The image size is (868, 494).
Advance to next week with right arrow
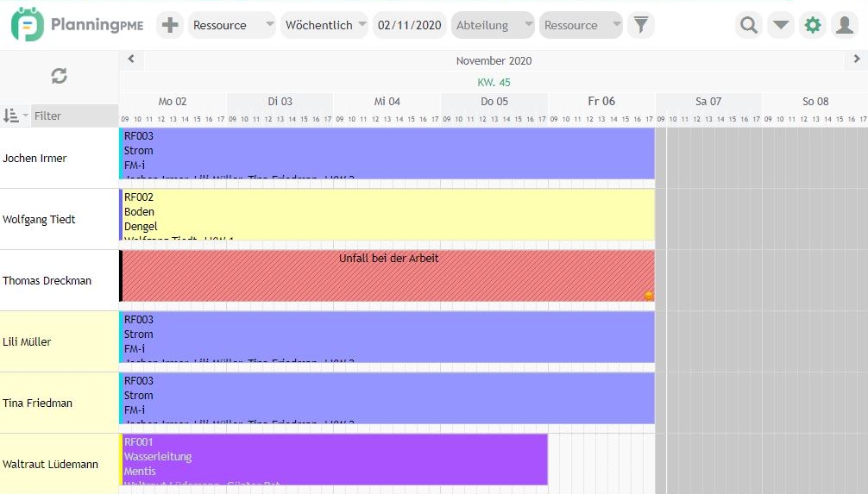point(857,59)
